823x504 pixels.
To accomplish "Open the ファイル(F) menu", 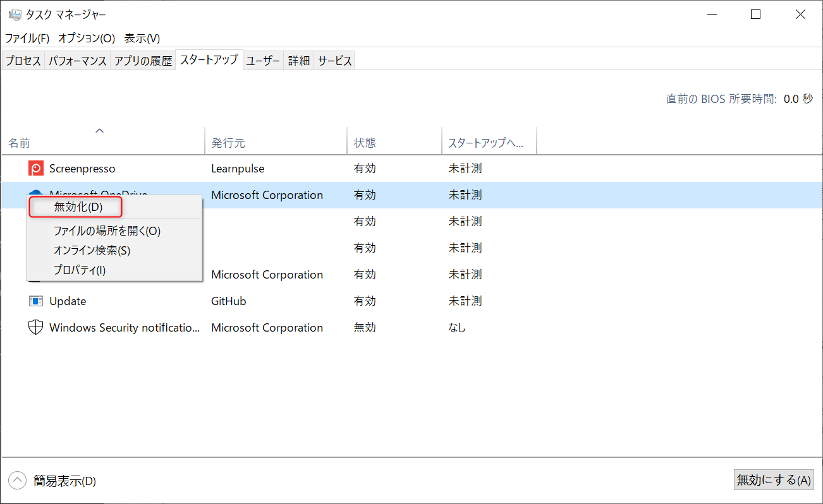I will 27,38.
